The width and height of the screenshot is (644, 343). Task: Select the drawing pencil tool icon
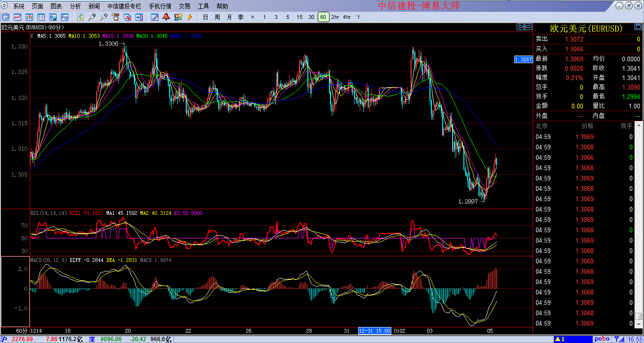tap(154, 17)
